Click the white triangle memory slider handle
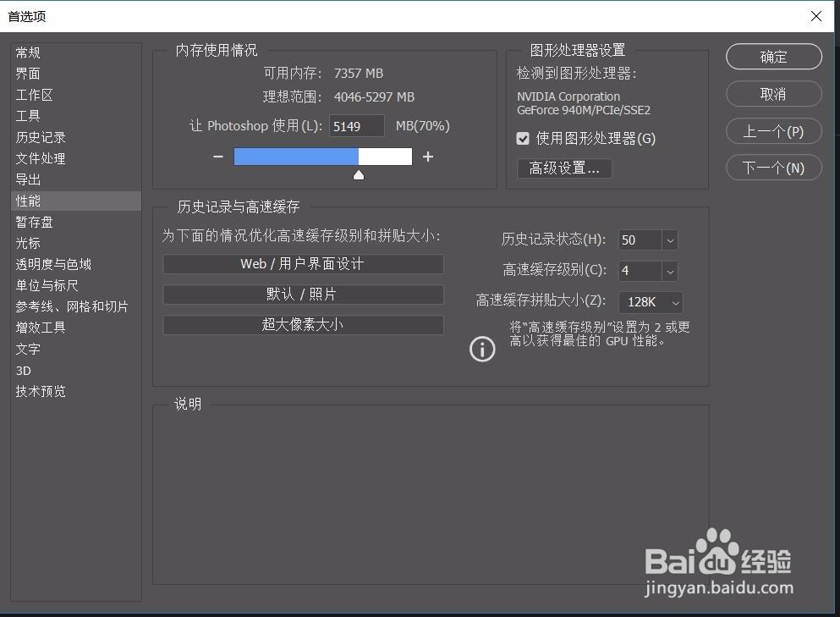This screenshot has width=840, height=617. coord(359,174)
